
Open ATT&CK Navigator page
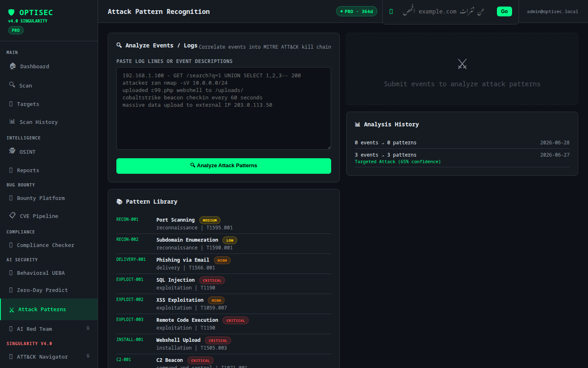(x=49, y=357)
